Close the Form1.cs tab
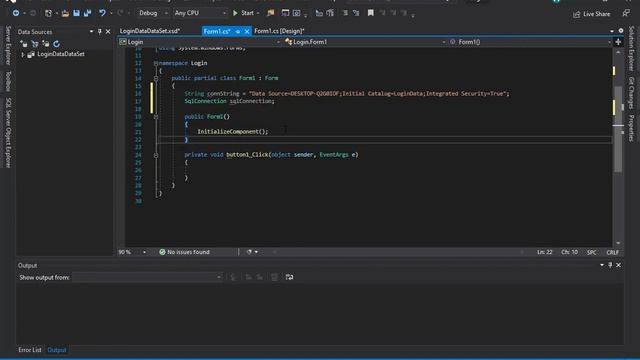The image size is (640, 360). point(247,31)
